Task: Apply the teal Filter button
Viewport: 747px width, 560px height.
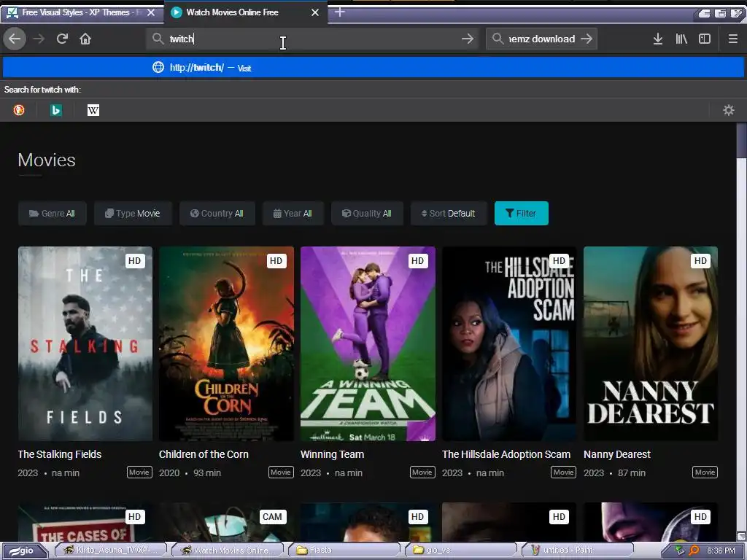Action: (x=521, y=214)
